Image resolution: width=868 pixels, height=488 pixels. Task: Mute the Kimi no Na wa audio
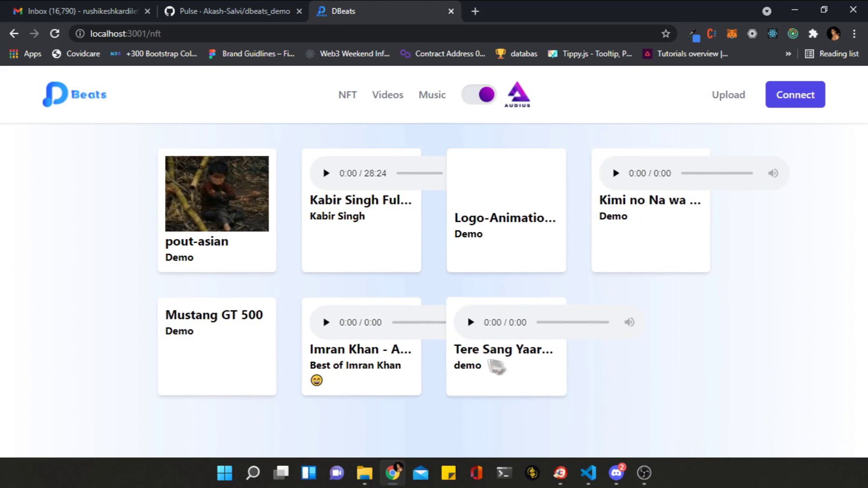point(773,173)
